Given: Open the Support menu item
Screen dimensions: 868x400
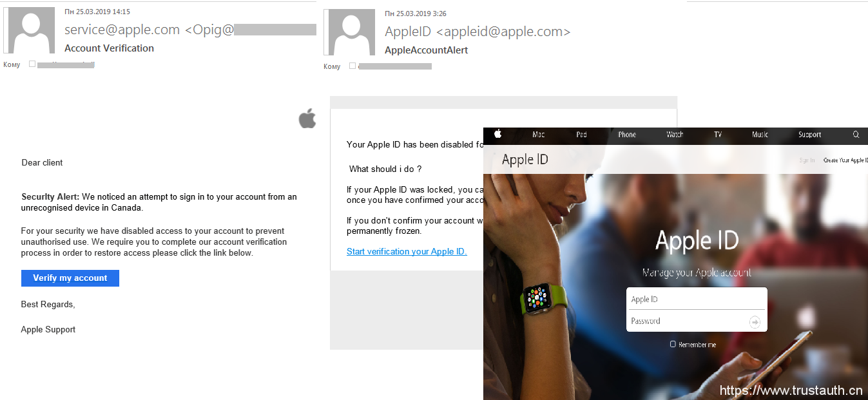Looking at the screenshot, I should click(x=810, y=135).
